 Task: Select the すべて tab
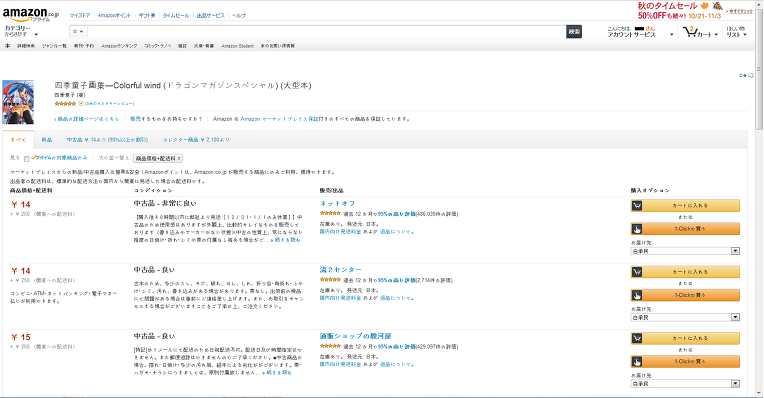pos(18,139)
